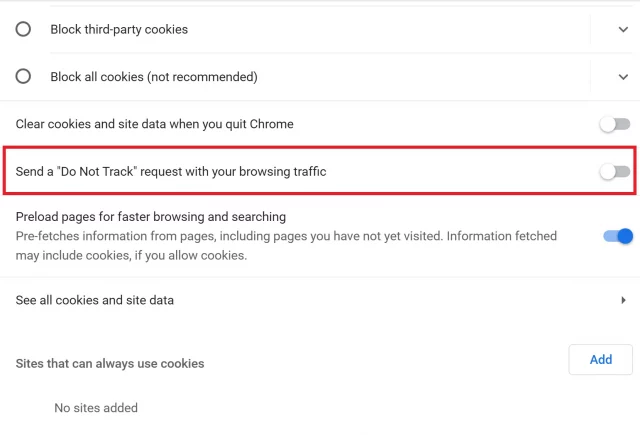Select the Block third-party cookies radio button
This screenshot has height=435, width=640.
[x=23, y=29]
